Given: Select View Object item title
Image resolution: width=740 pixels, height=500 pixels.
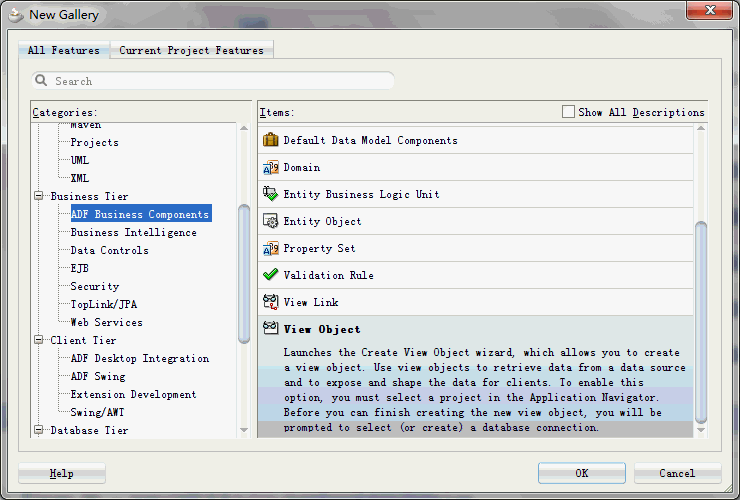Looking at the screenshot, I should click(x=322, y=329).
